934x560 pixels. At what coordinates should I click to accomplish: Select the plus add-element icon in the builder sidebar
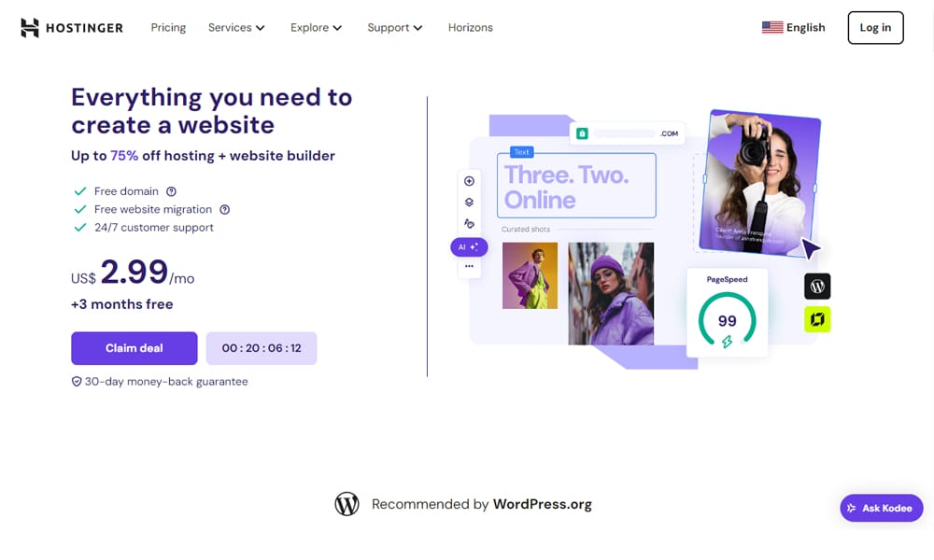[x=470, y=181]
